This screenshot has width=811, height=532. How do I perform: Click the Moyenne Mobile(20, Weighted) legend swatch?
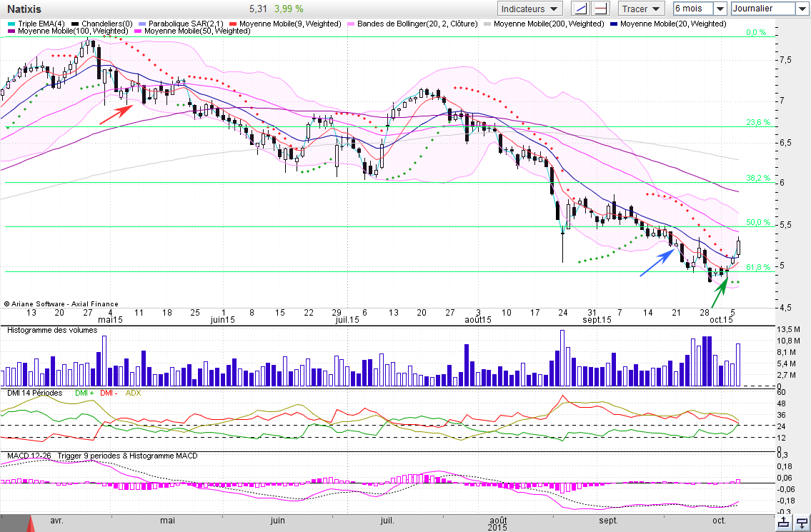click(x=613, y=24)
